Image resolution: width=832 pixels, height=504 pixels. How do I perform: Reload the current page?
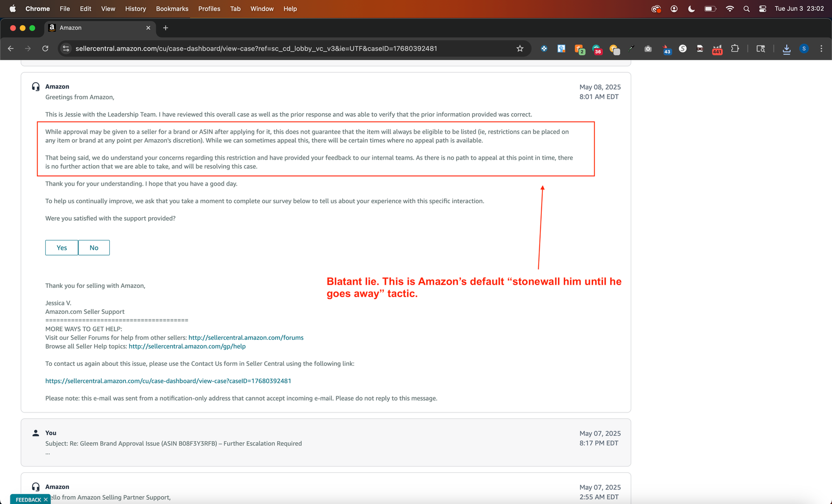(45, 48)
